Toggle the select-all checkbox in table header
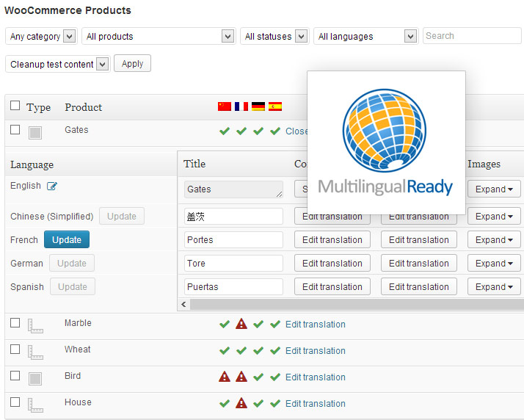Screen dimensions: 524x420 [15, 106]
